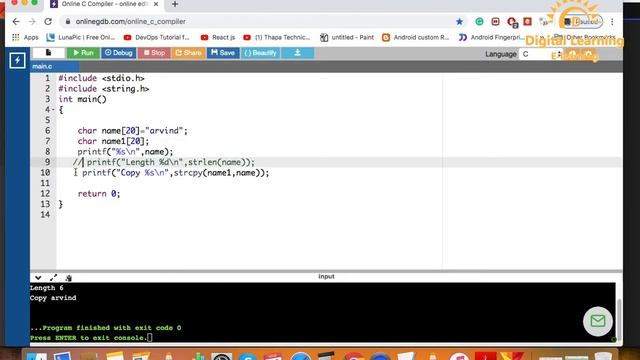Open the DevOps Tutorial bookmark

pos(157,38)
